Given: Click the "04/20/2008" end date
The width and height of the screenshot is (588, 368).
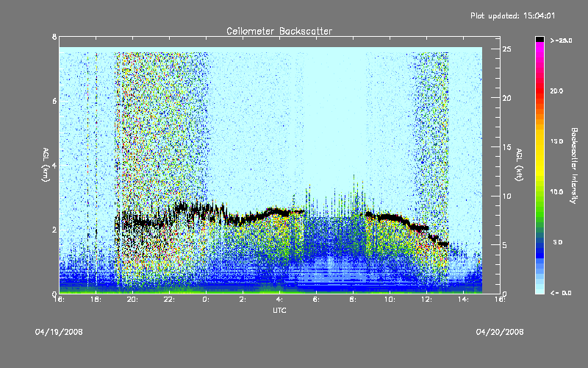Looking at the screenshot, I should pyautogui.click(x=500, y=332).
